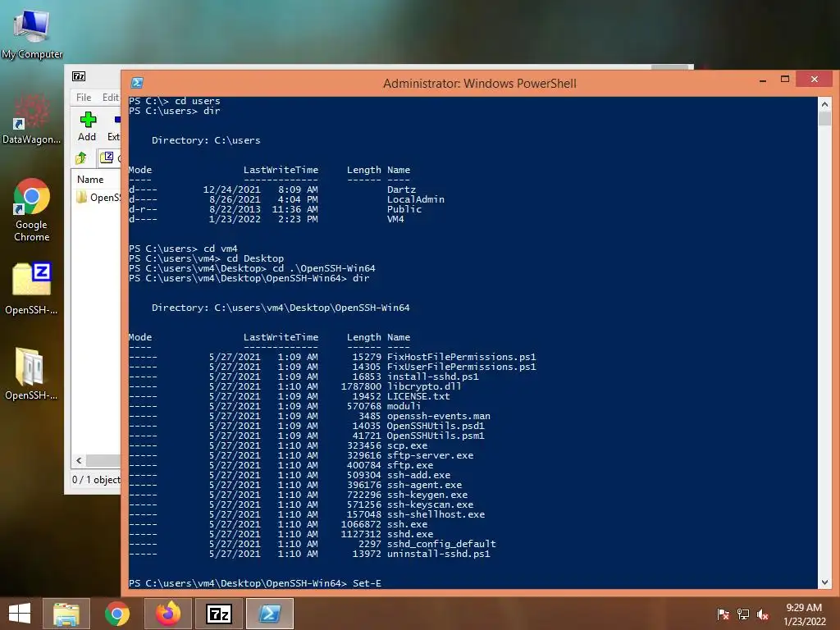The width and height of the screenshot is (840, 630).
Task: Click the uninstall-sshd.ps1 entry in PowerShell
Action: point(438,554)
